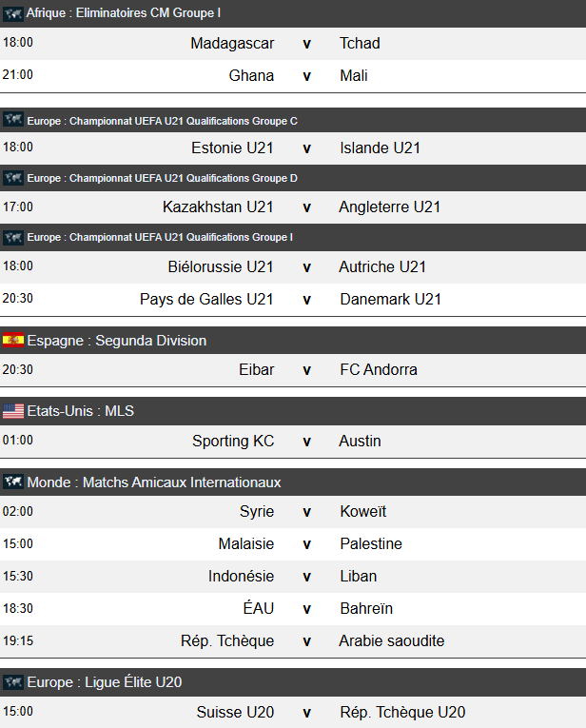Select the Syrie v Koweït friendly
586x728 pixels.
[306, 512]
